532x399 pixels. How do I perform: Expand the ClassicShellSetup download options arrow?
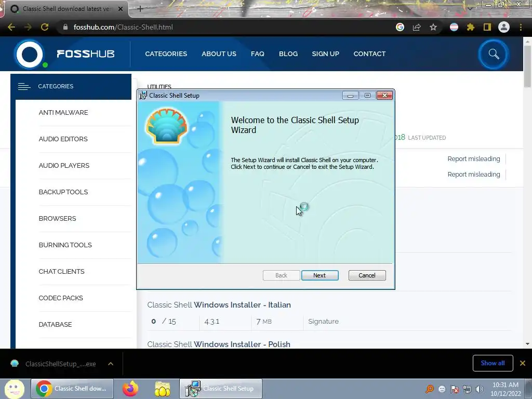pos(111,364)
